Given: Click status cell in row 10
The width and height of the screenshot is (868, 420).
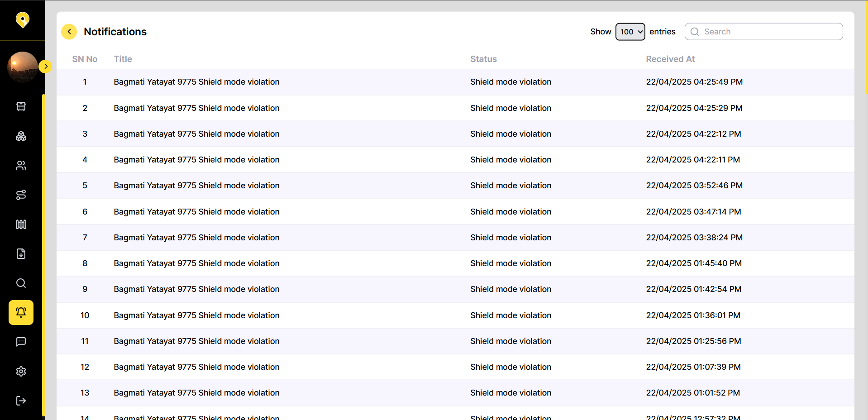Looking at the screenshot, I should pyautogui.click(x=510, y=315).
